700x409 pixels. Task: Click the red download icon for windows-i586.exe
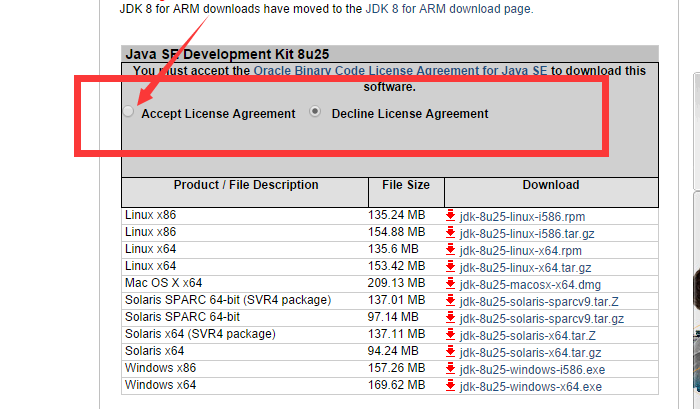[x=450, y=368]
